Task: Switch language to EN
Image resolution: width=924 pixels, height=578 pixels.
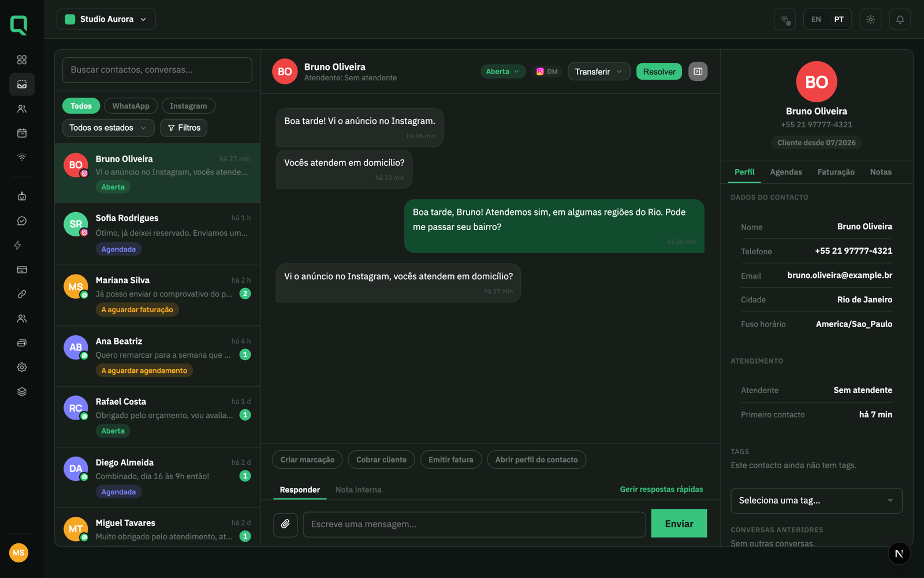Action: pos(816,20)
